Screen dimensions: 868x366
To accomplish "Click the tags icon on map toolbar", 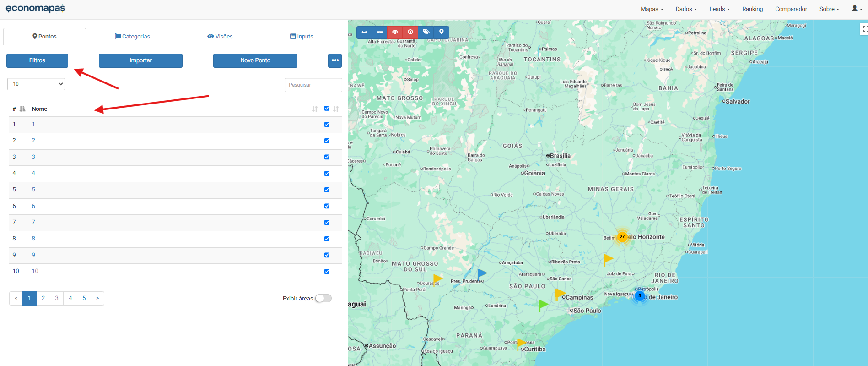I will point(426,32).
